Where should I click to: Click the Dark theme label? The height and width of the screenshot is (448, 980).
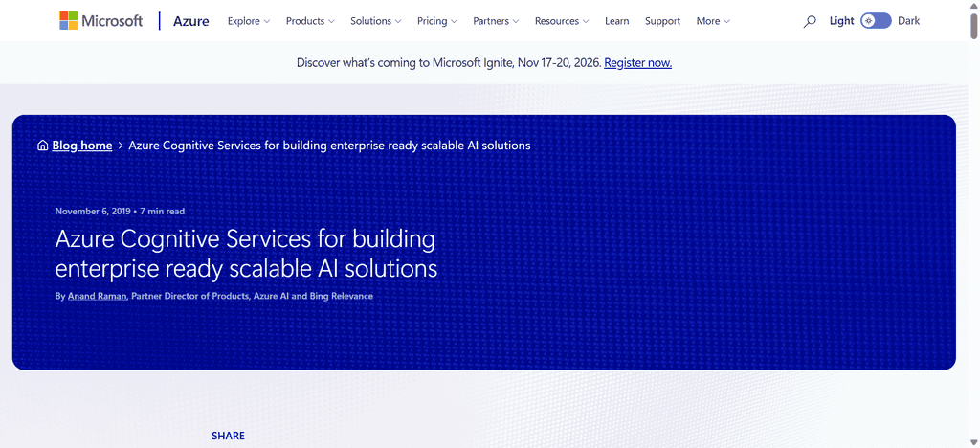click(x=909, y=21)
